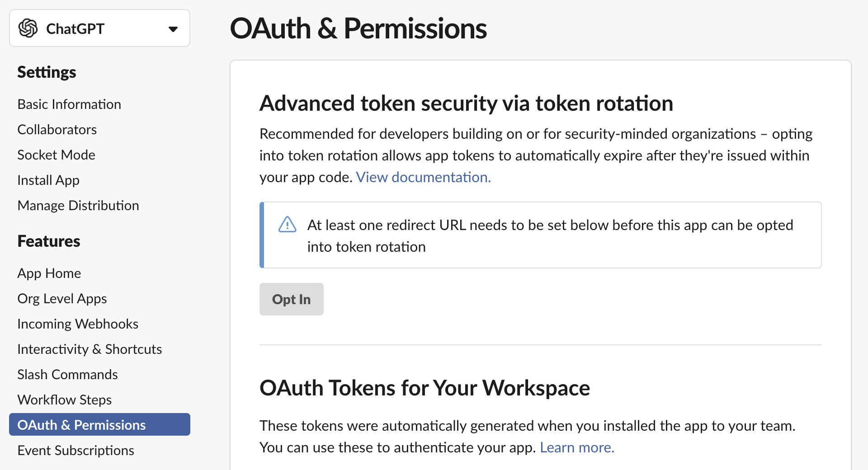Click the Learn more link

[x=577, y=447]
